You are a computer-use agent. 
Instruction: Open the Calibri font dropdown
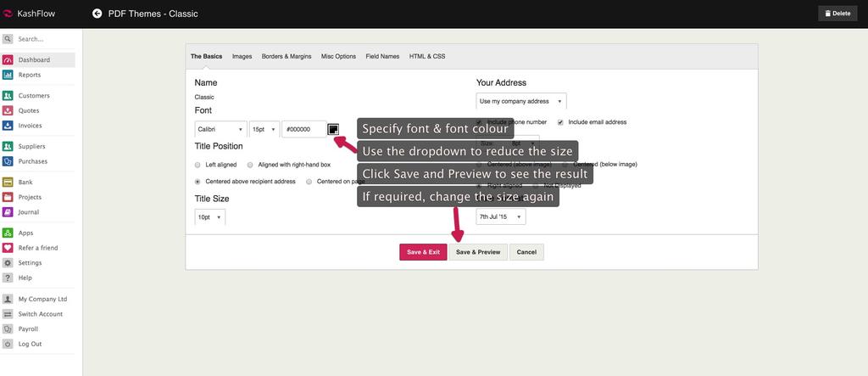[x=220, y=129]
